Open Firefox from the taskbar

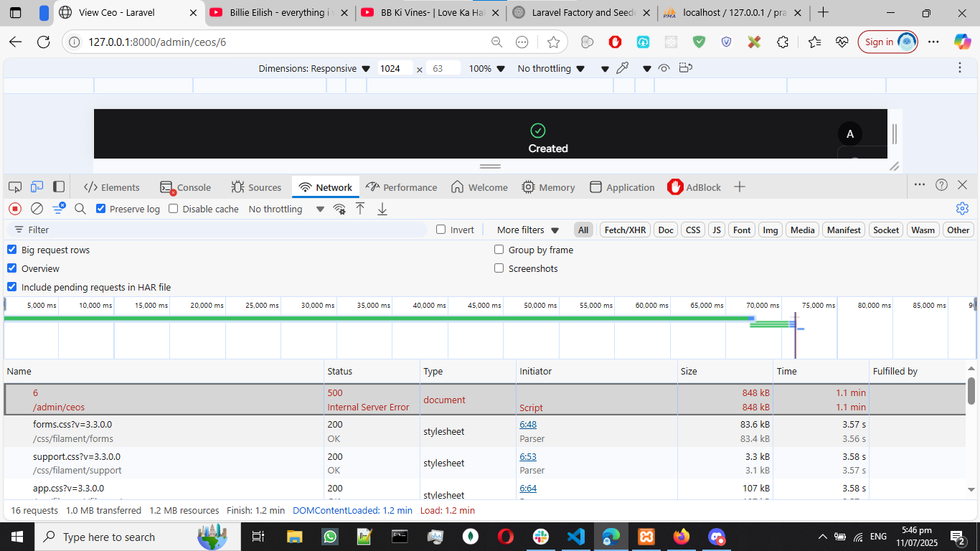coord(682,537)
